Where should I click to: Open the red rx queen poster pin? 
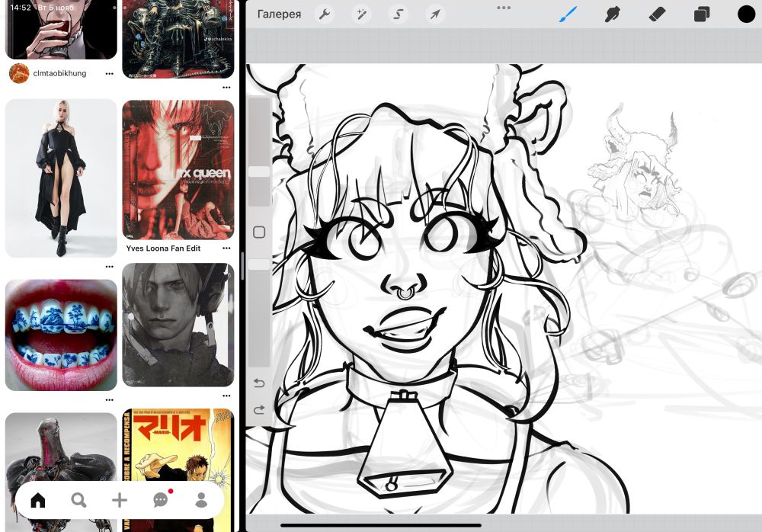click(178, 170)
